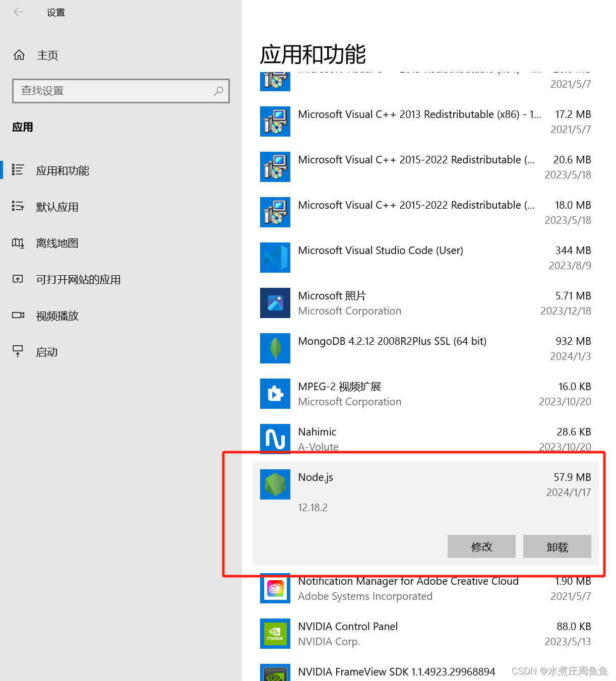
Task: Click the Visual Studio Code icon
Action: coord(275,258)
